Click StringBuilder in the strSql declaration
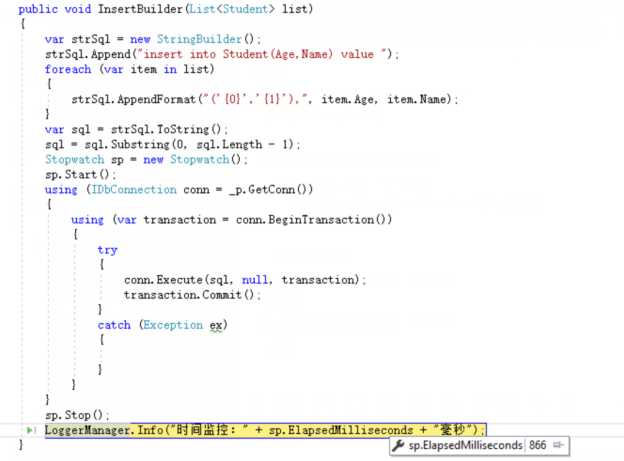 coord(199,39)
